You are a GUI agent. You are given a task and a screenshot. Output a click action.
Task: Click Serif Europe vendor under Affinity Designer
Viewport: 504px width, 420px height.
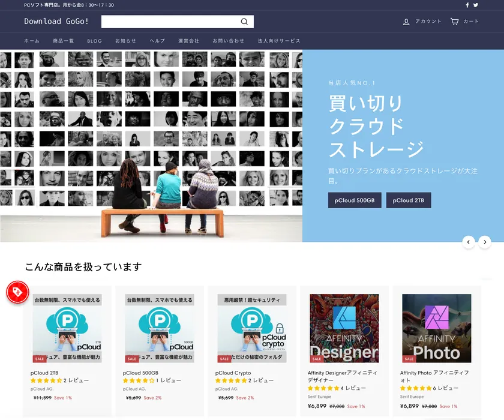point(319,397)
